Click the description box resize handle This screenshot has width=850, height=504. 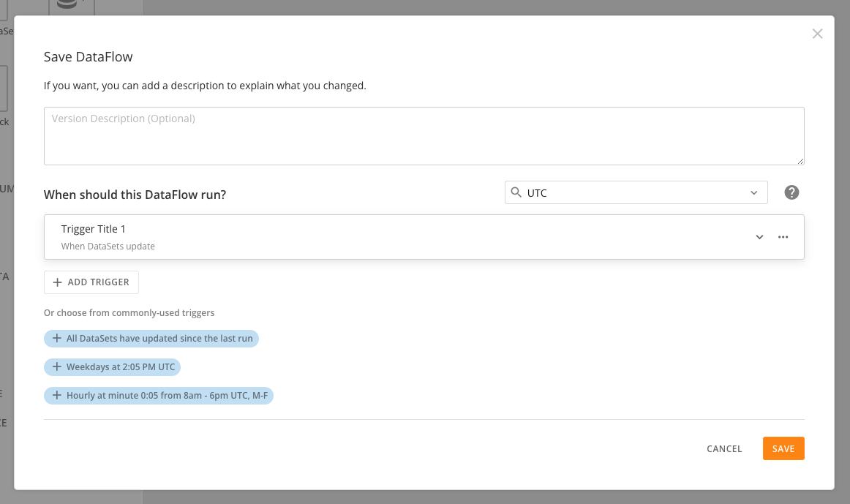800,161
